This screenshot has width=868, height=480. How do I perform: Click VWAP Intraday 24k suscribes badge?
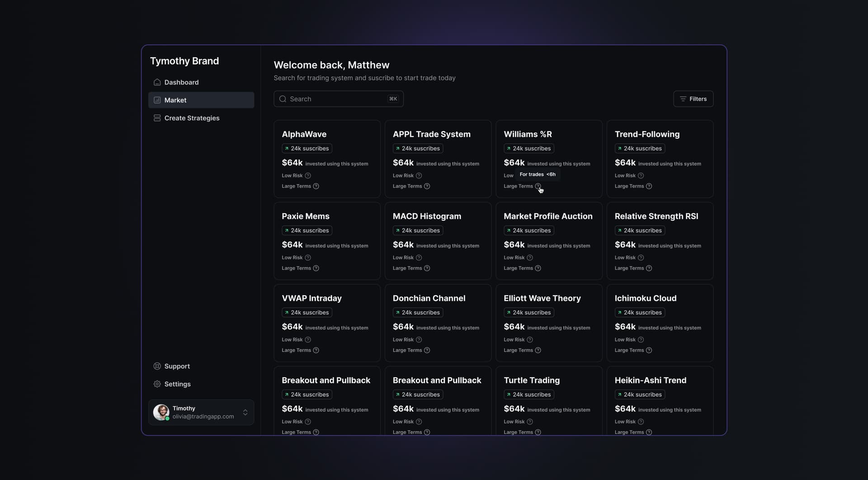(307, 313)
